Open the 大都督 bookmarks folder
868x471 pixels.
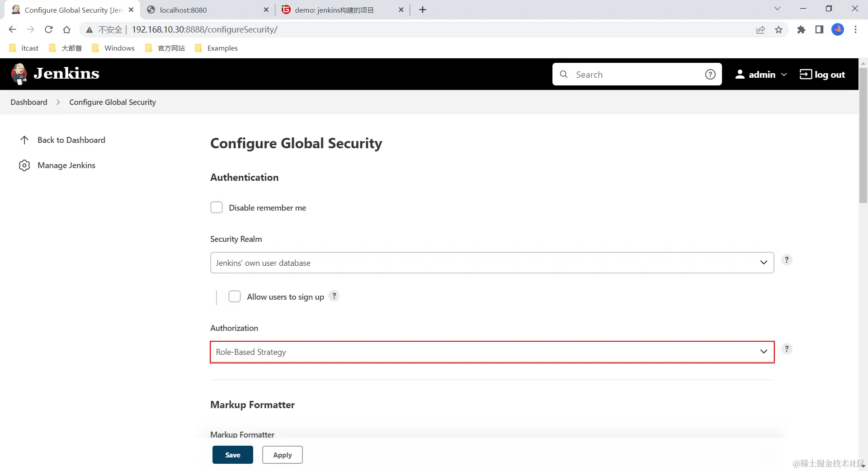tap(65, 48)
